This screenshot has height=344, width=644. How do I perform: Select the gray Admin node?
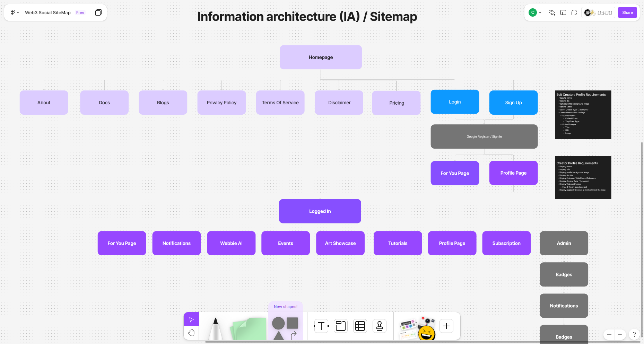point(564,243)
